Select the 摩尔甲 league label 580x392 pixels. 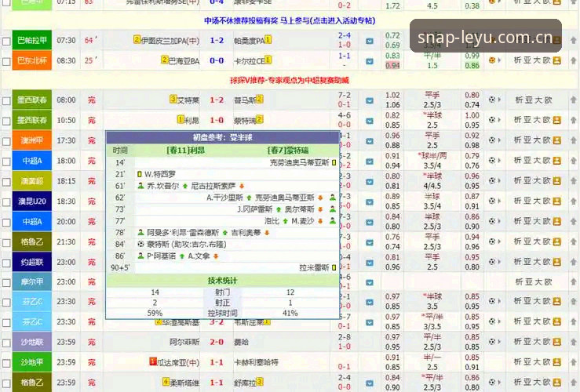pos(32,282)
